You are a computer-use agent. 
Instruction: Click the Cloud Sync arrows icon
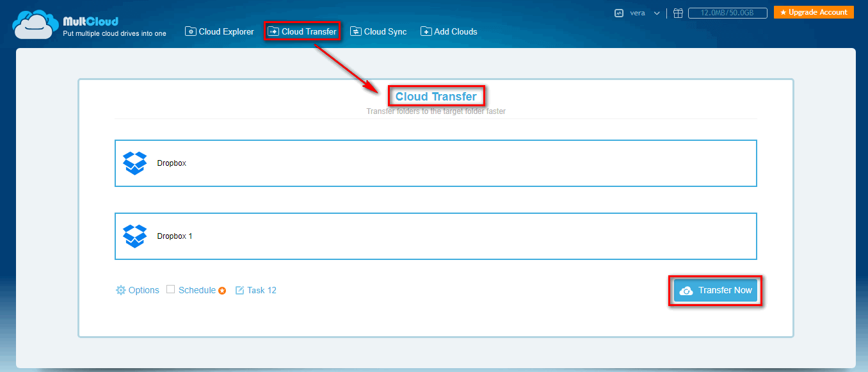(355, 31)
